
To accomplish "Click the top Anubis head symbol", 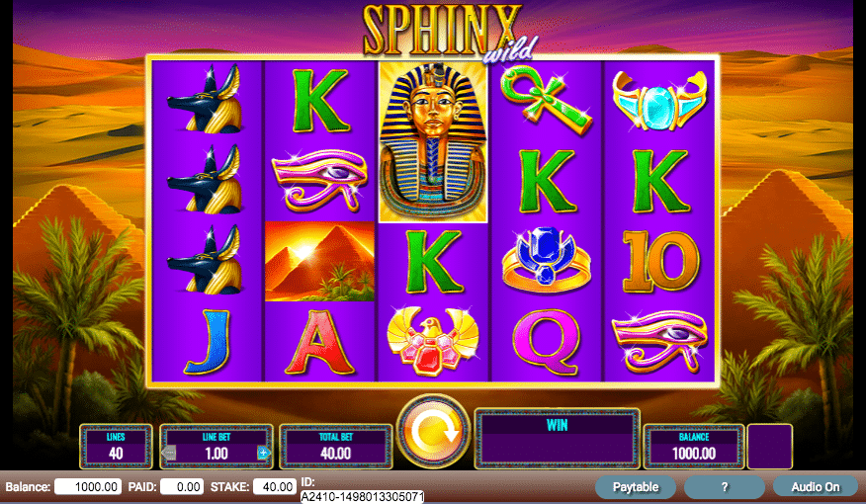I will pos(206,100).
